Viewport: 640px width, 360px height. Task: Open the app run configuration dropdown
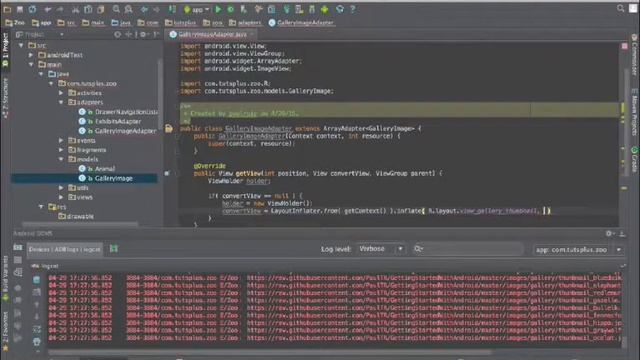(196, 9)
